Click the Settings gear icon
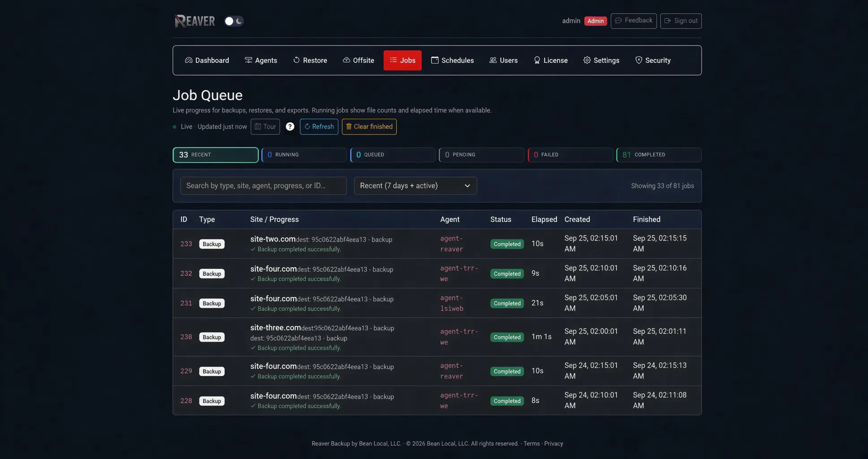This screenshot has width=868, height=459. (587, 60)
